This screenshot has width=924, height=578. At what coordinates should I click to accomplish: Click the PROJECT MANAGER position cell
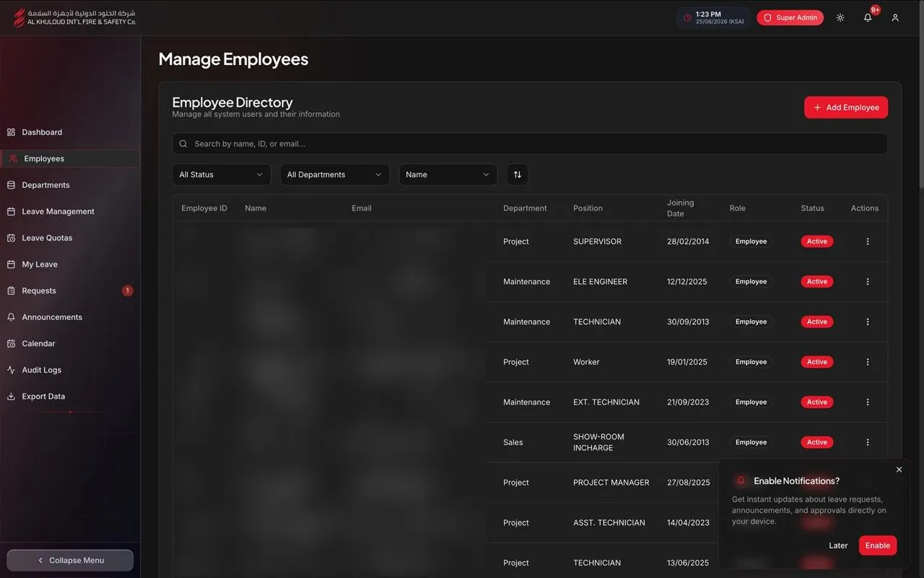[x=611, y=483]
